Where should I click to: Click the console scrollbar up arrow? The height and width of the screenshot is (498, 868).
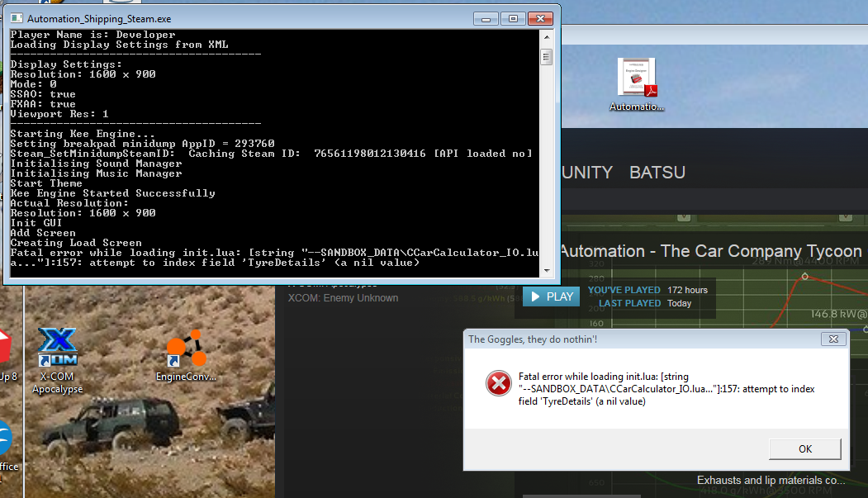coord(547,37)
